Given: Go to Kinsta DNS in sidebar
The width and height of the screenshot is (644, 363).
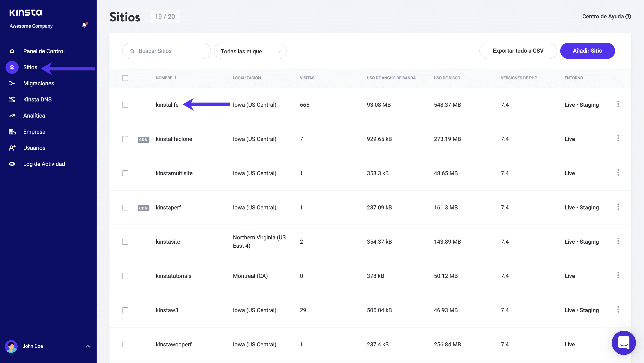Looking at the screenshot, I should tap(37, 99).
